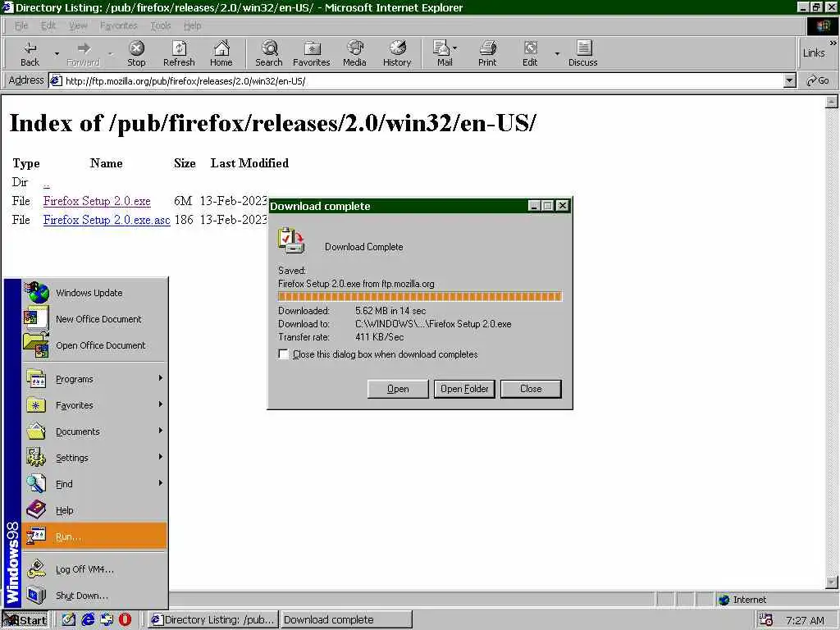Enable Close this dialog box when download completes
The width and height of the screenshot is (840, 630).
click(283, 354)
